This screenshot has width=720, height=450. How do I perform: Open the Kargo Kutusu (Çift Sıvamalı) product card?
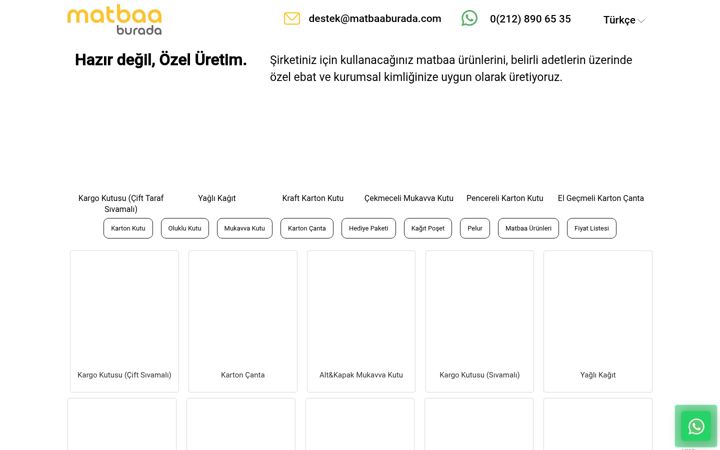tap(124, 321)
